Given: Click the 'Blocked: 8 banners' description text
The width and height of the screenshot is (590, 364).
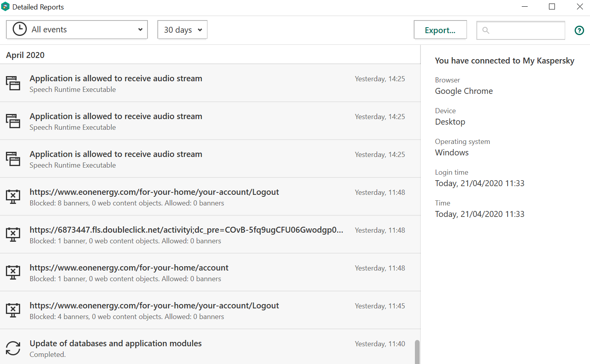Looking at the screenshot, I should 127,203.
